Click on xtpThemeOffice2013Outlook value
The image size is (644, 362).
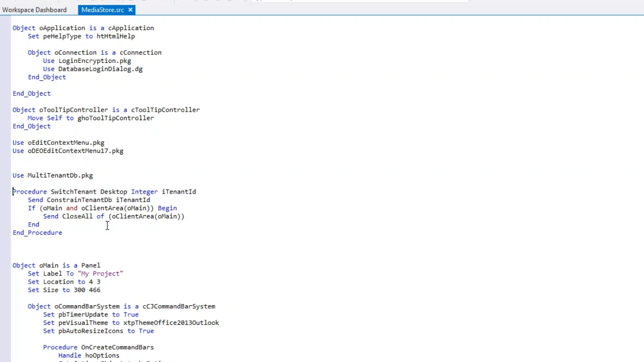pos(171,323)
